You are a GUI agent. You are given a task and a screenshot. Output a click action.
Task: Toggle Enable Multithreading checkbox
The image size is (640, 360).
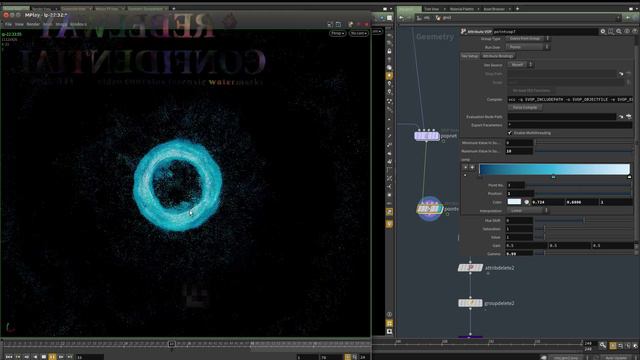pos(510,133)
